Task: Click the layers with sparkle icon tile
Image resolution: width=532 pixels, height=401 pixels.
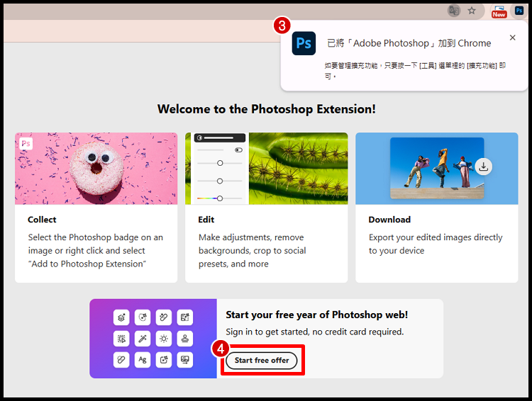Action: pyautogui.click(x=121, y=317)
